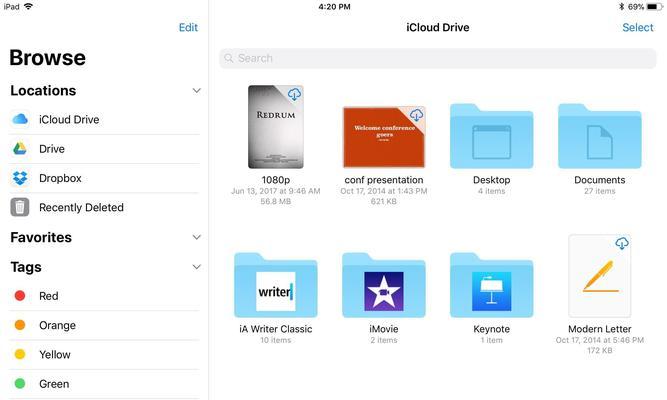Open the iA Writer Classic folder
The image size is (667, 400).
276,285
